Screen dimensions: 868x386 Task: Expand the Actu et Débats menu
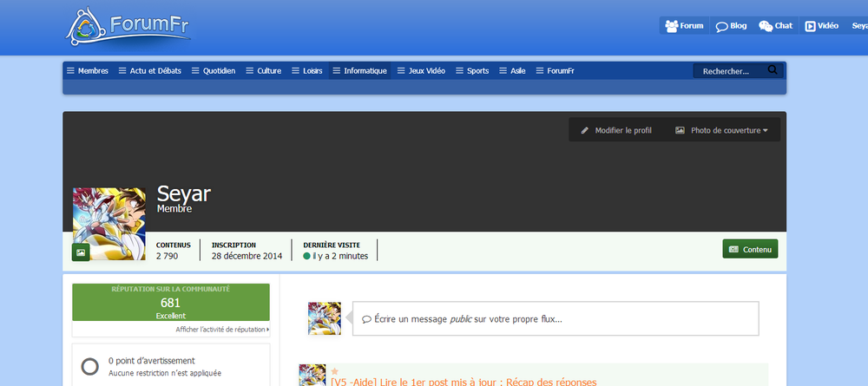[x=149, y=71]
